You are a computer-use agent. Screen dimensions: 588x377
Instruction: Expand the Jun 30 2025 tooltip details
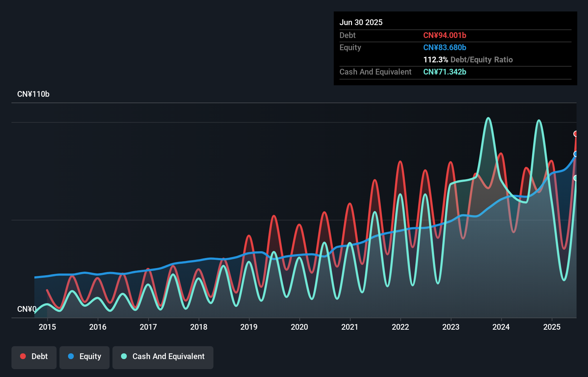point(361,22)
